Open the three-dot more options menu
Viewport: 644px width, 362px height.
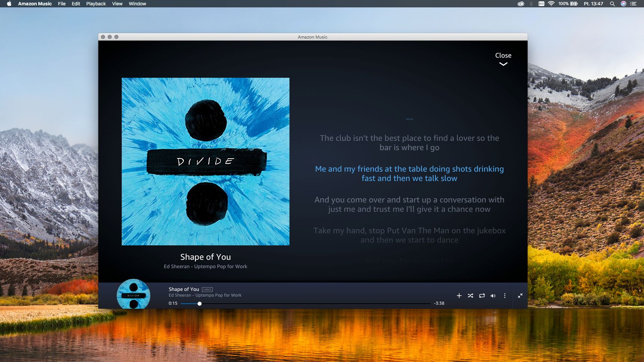(505, 295)
